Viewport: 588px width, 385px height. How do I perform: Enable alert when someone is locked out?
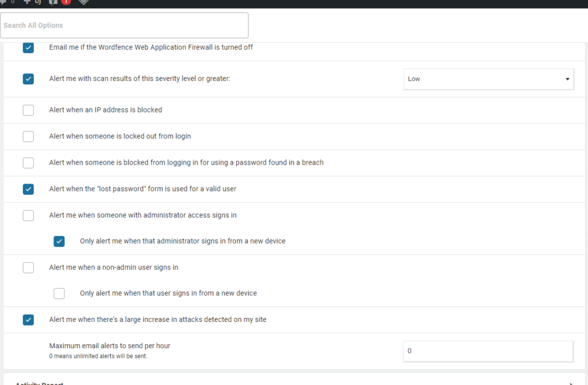click(28, 137)
